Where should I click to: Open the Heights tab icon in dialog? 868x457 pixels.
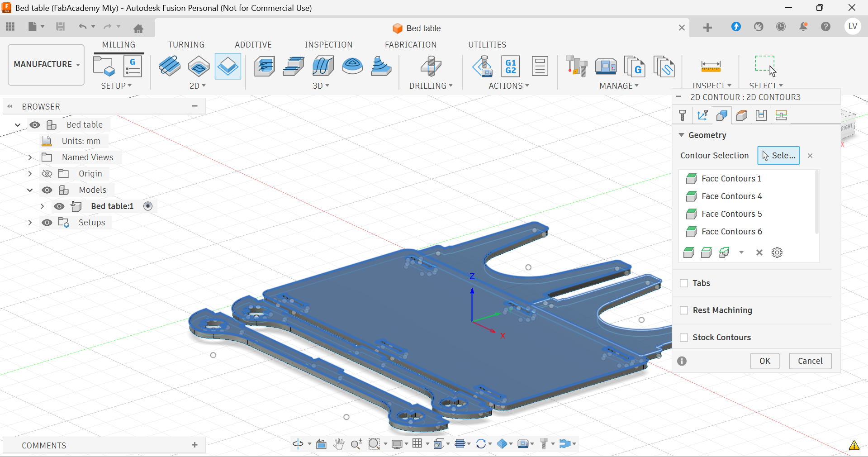pos(742,115)
